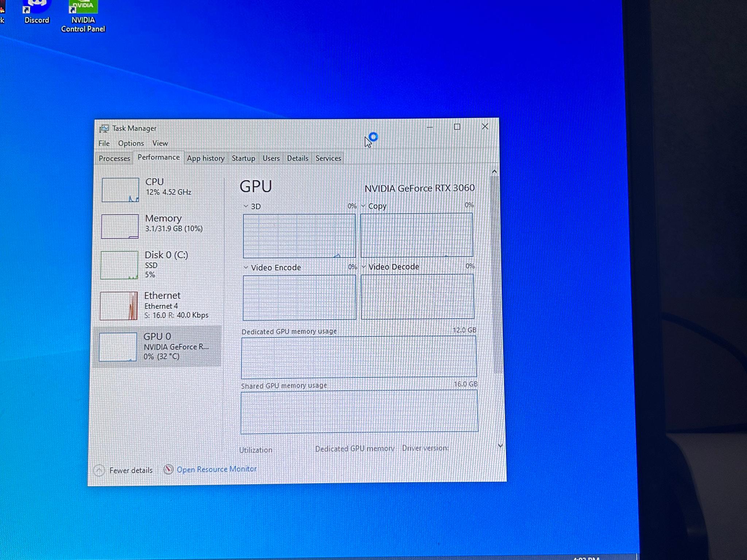
Task: Expand the 3D graph engine dropdown
Action: pos(246,206)
